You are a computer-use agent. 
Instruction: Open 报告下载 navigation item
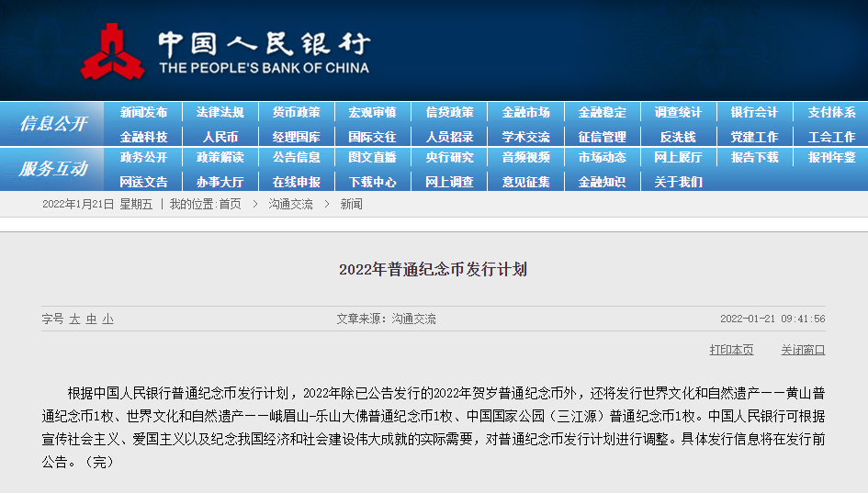click(x=754, y=158)
